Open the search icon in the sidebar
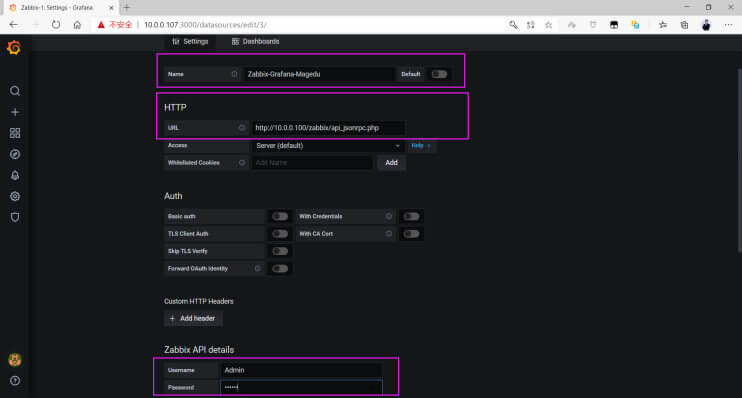 coord(15,90)
